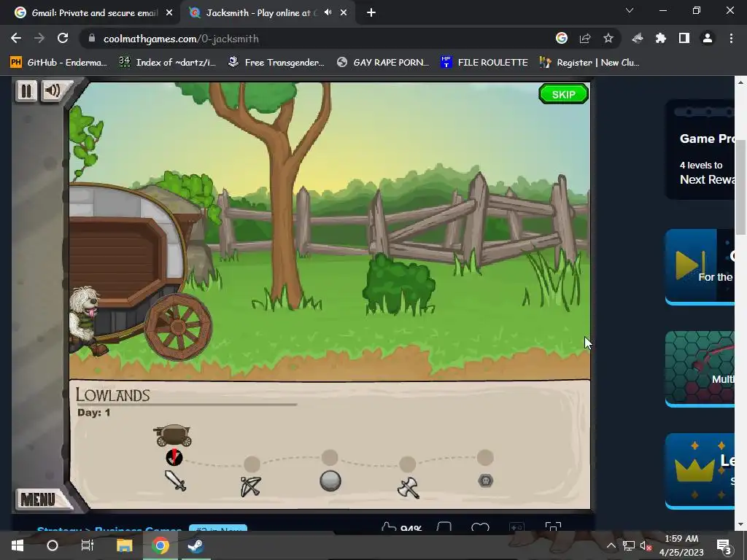
Task: Open the FILE ROULETTE bookmark
Action: (484, 63)
